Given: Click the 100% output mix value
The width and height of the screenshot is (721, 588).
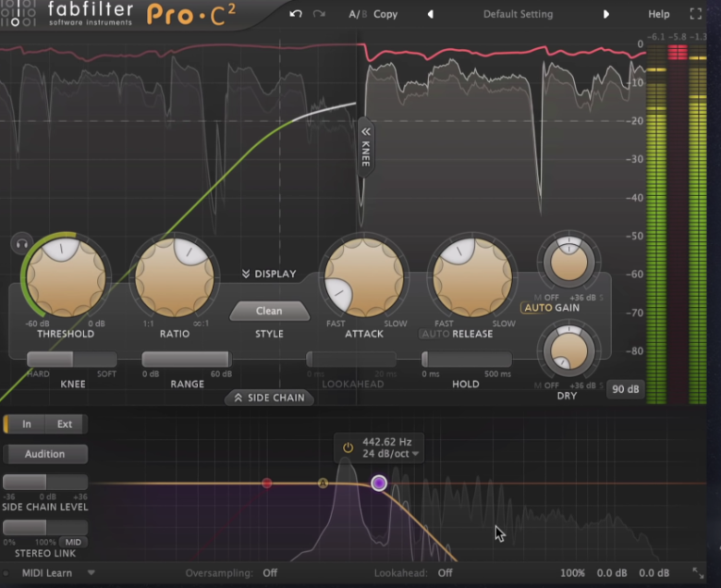Looking at the screenshot, I should 572,573.
